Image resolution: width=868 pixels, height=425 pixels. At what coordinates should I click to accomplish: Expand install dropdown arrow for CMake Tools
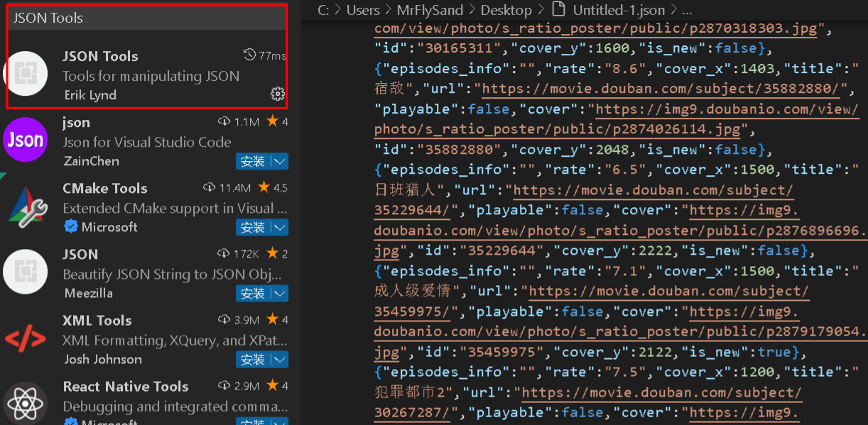pos(280,228)
